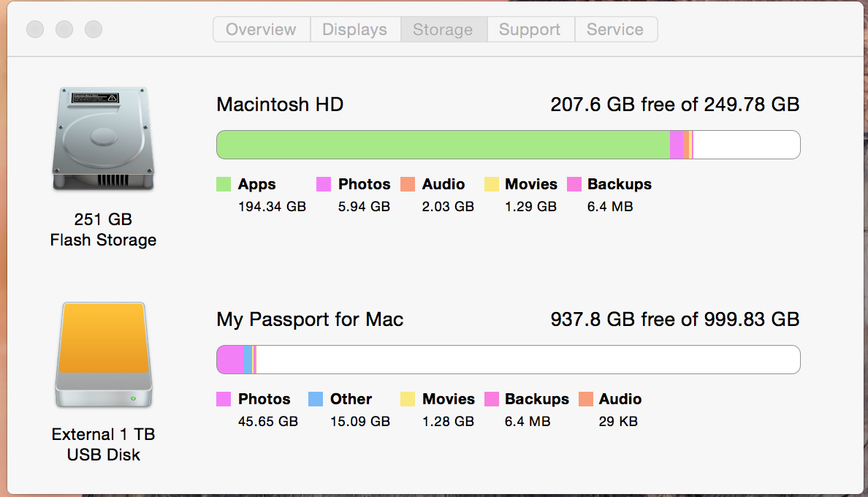The width and height of the screenshot is (868, 497).
Task: Click the Macintosh HD volume name
Action: pos(280,105)
